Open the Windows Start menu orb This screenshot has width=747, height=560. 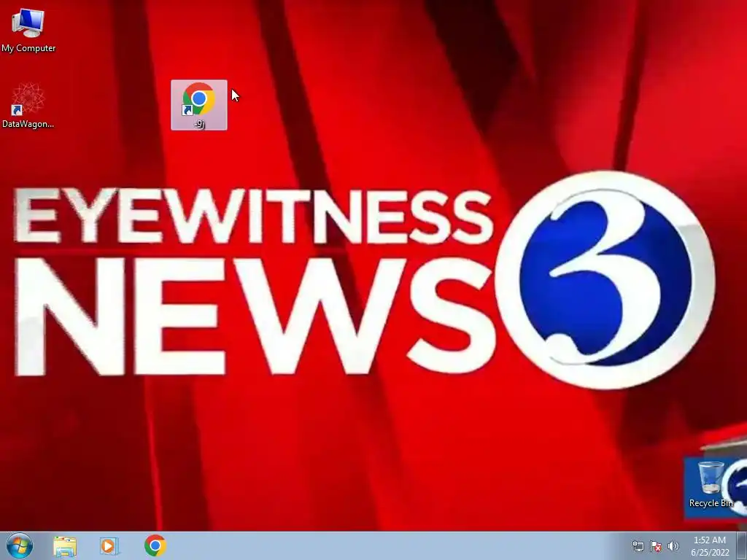20,545
